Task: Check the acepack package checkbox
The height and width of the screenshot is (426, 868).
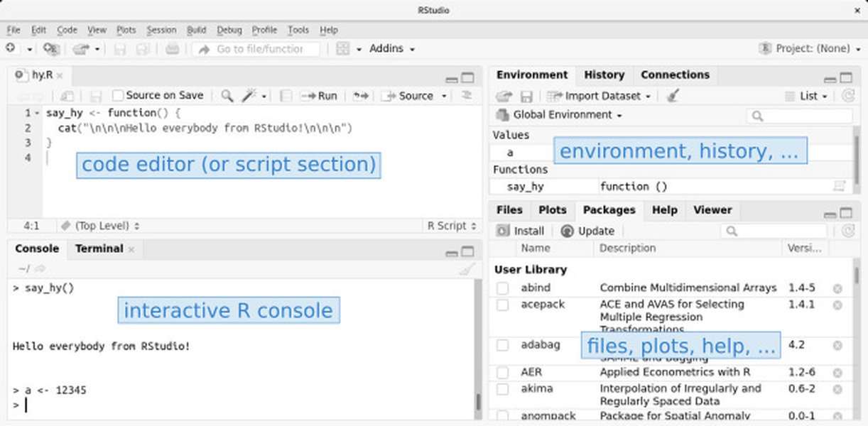Action: point(503,305)
